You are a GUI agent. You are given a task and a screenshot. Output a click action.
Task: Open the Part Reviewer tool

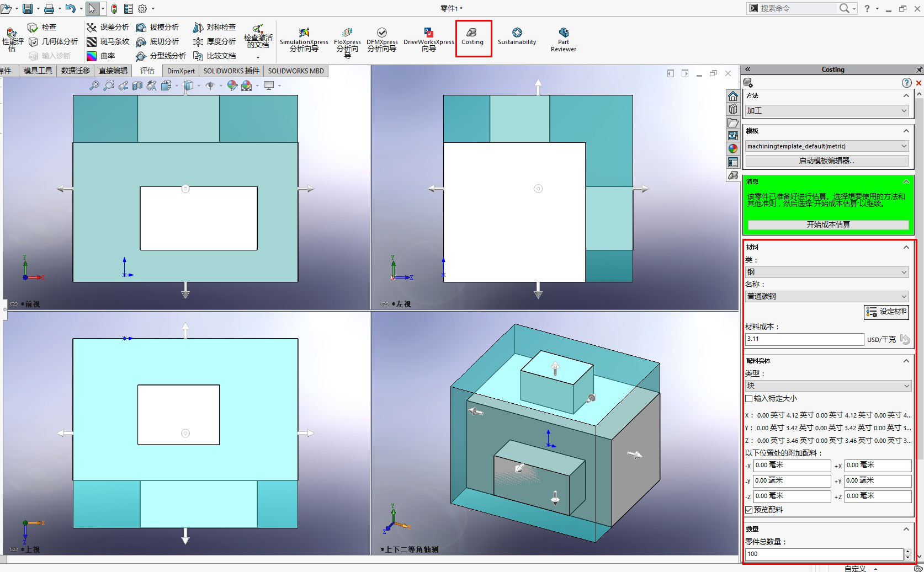coord(563,40)
